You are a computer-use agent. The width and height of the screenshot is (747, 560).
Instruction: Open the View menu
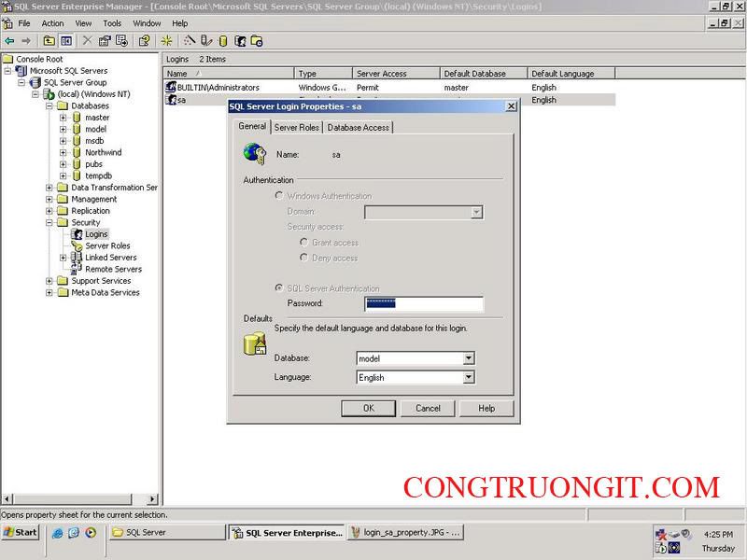tap(83, 23)
